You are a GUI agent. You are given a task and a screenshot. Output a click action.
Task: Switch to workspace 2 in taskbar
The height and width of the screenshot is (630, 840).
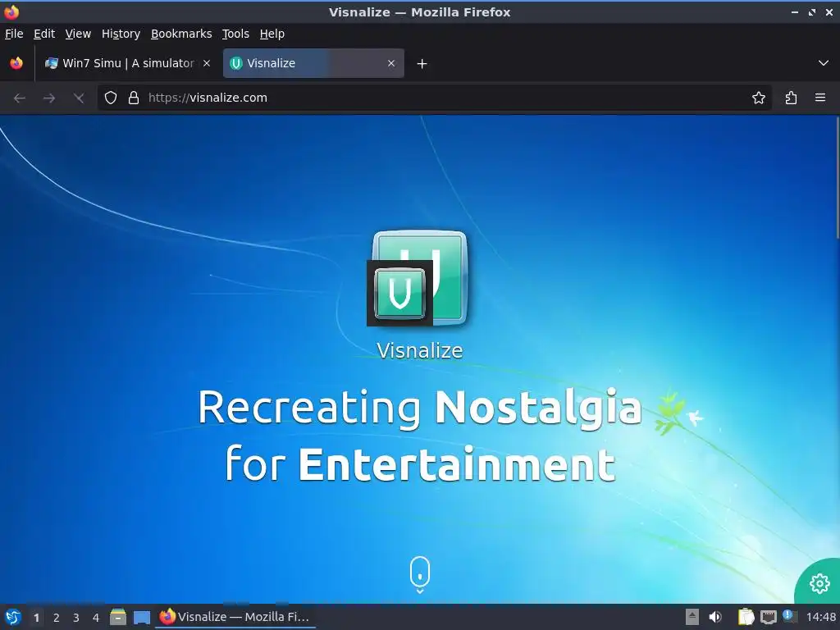[x=57, y=618]
